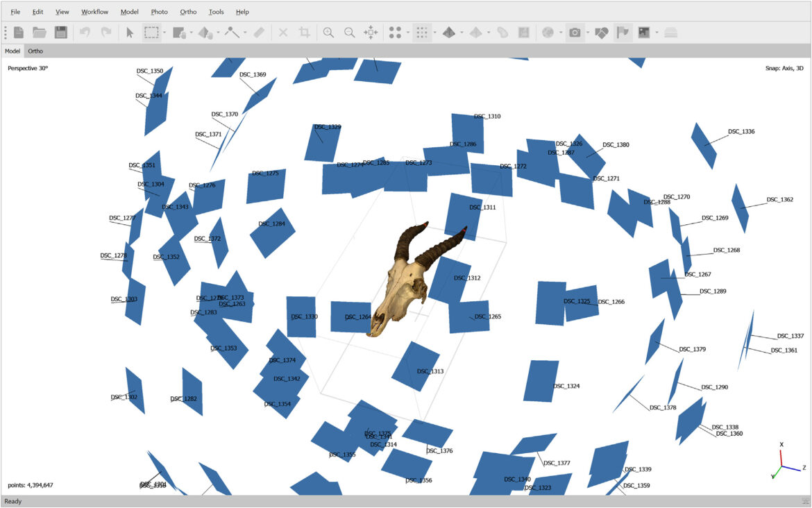Toggle Show Markers flag button
812x508 pixels.
tap(623, 33)
